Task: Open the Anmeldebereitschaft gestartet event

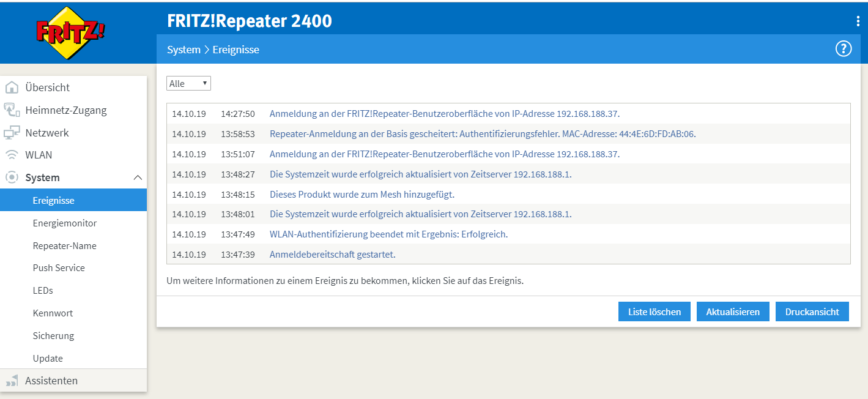Action: [x=333, y=255]
